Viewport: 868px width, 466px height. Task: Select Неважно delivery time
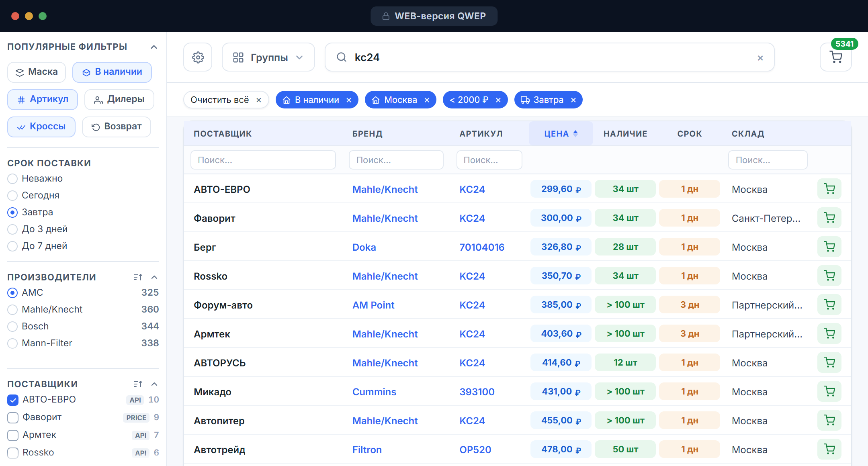pos(12,178)
